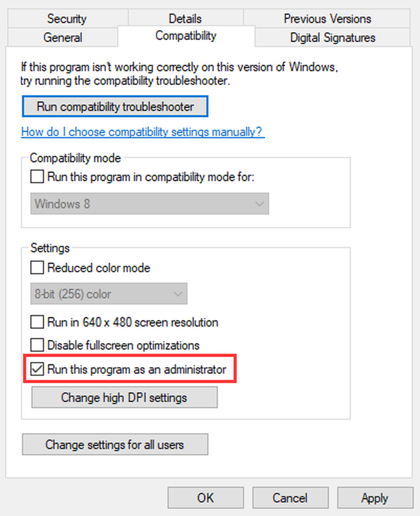This screenshot has height=516, width=420.
Task: Select the Compatibility tab
Action: (x=186, y=36)
